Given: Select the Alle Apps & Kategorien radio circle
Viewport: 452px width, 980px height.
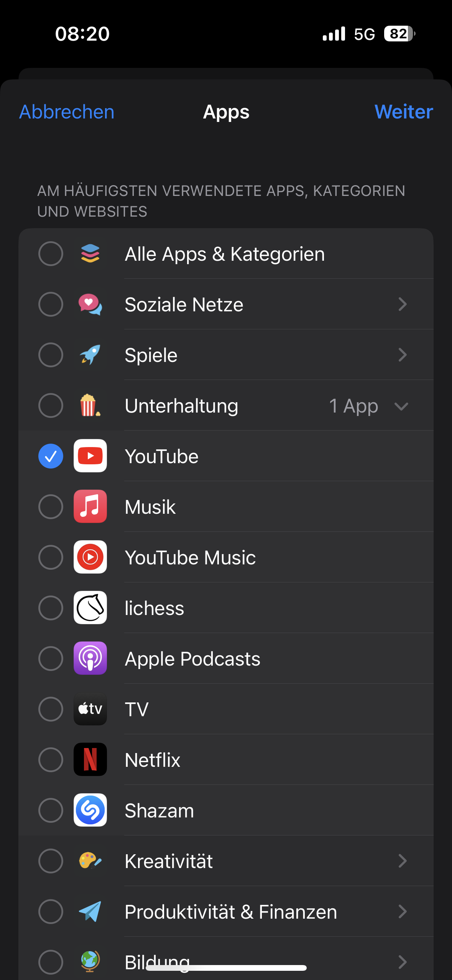Looking at the screenshot, I should [x=51, y=254].
